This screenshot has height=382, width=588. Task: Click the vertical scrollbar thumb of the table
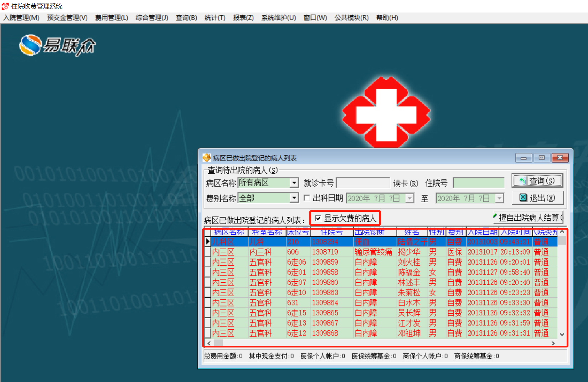click(x=562, y=240)
